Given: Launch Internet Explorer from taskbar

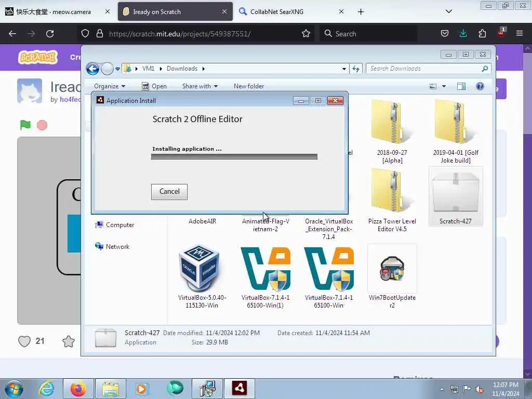Looking at the screenshot, I should 46,389.
